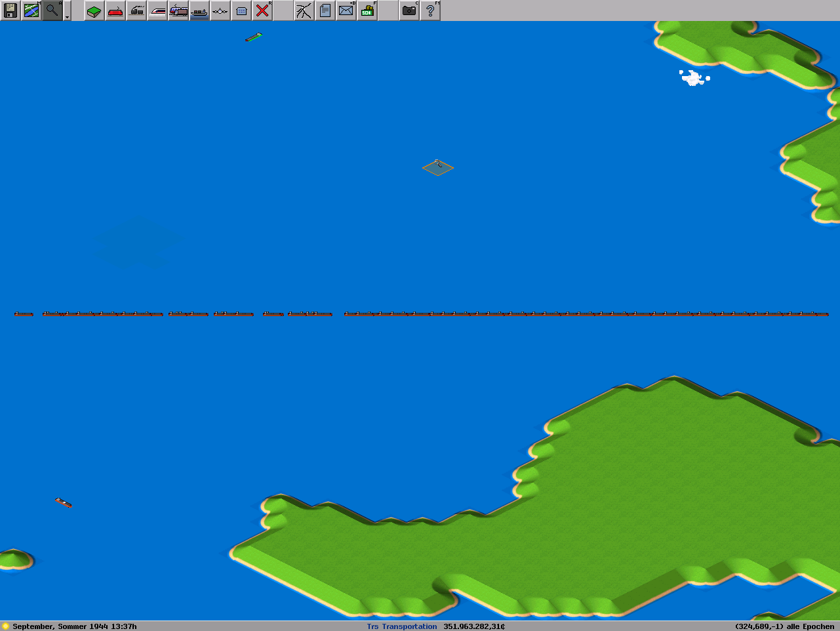Screen dimensions: 840x631
Task: Open the tram construction tools
Action: (178, 10)
